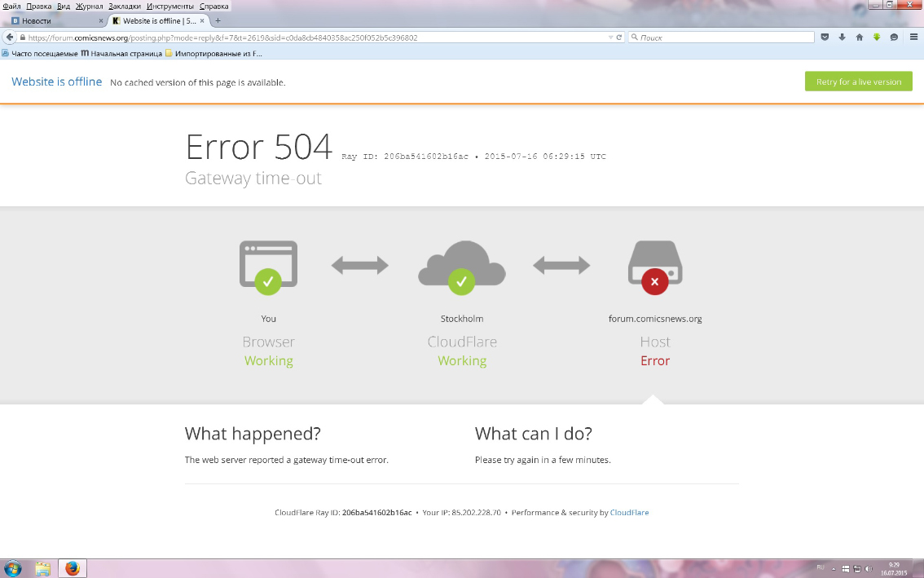Click the arrow between Browser and CloudFlare

359,266
